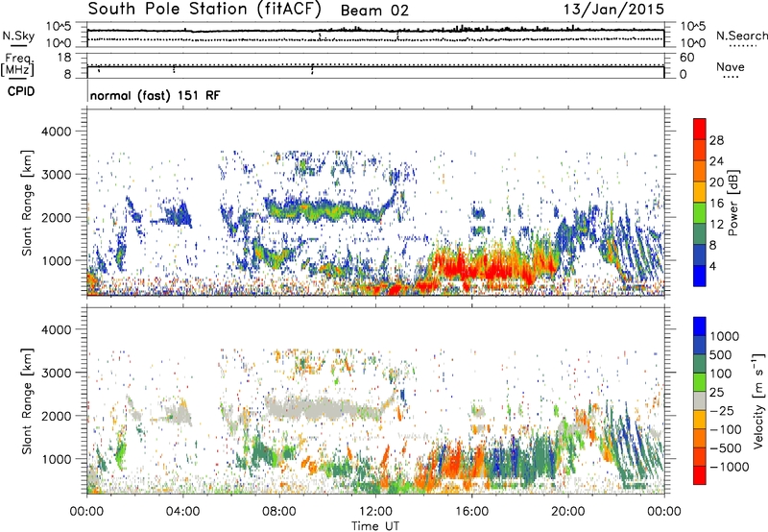Select the "20:00" time tick label
768x532 pixels.
[567, 512]
